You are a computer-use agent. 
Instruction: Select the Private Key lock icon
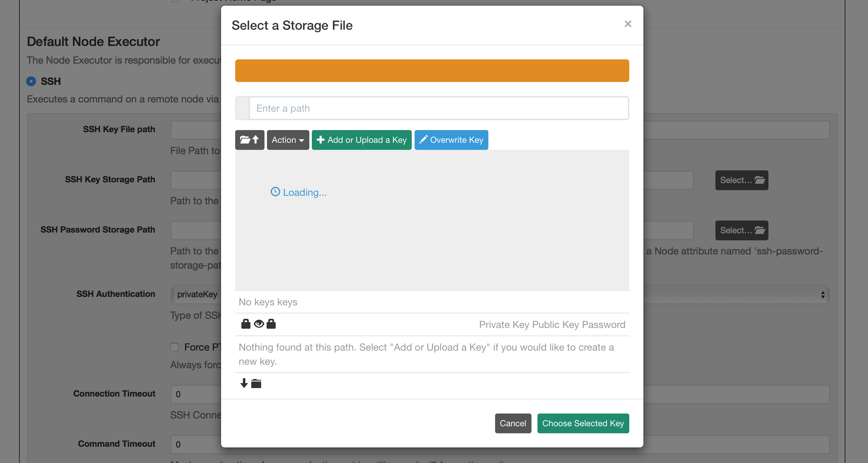[245, 324]
